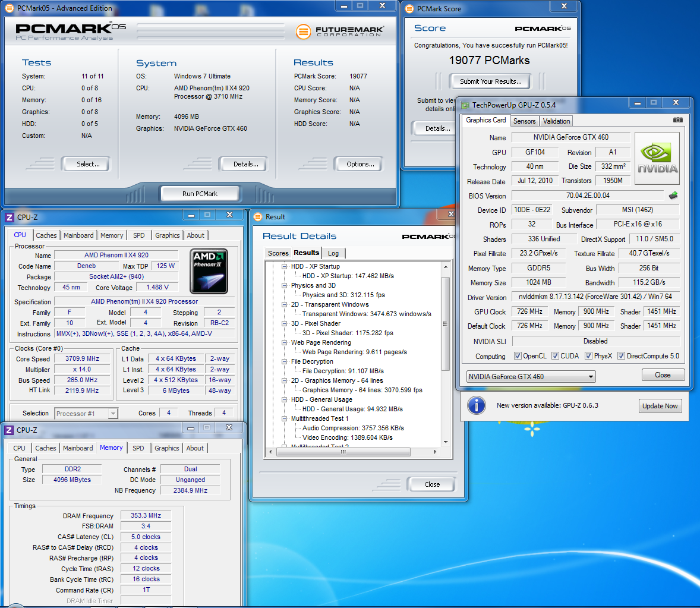Collapse the Web Page Rendering node

[285, 343]
